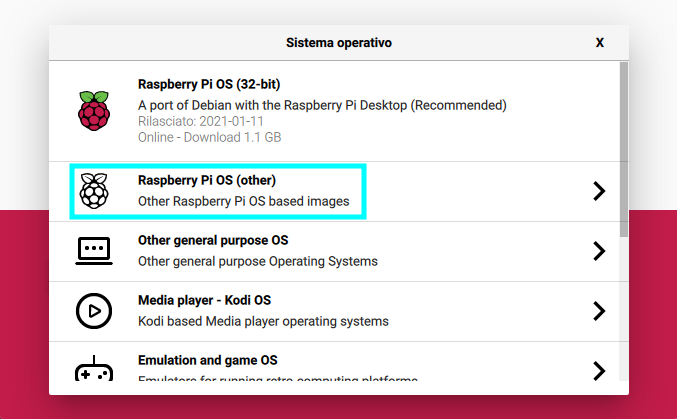Click the OS list vertical scrollbar thumb
This screenshot has width=677, height=419.
point(624,149)
